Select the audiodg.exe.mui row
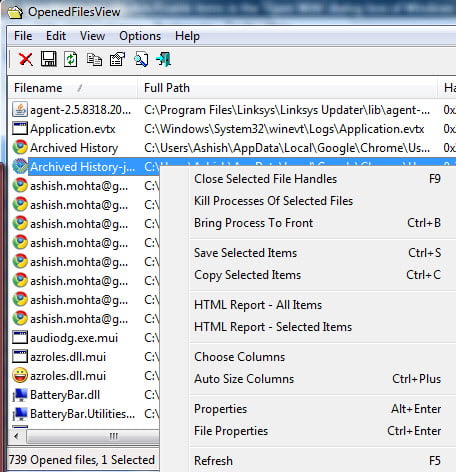 (x=84, y=337)
